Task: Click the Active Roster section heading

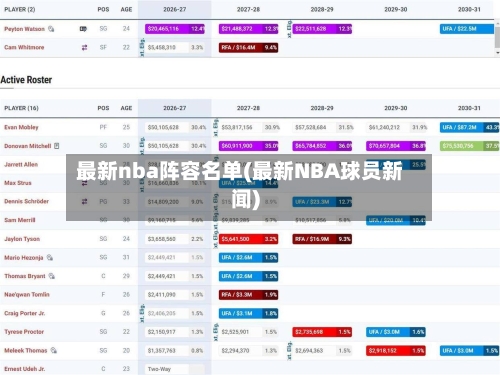Action: [26, 80]
